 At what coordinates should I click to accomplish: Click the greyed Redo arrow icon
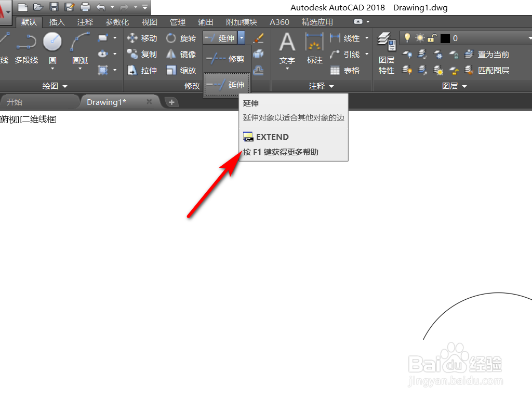[x=124, y=6]
